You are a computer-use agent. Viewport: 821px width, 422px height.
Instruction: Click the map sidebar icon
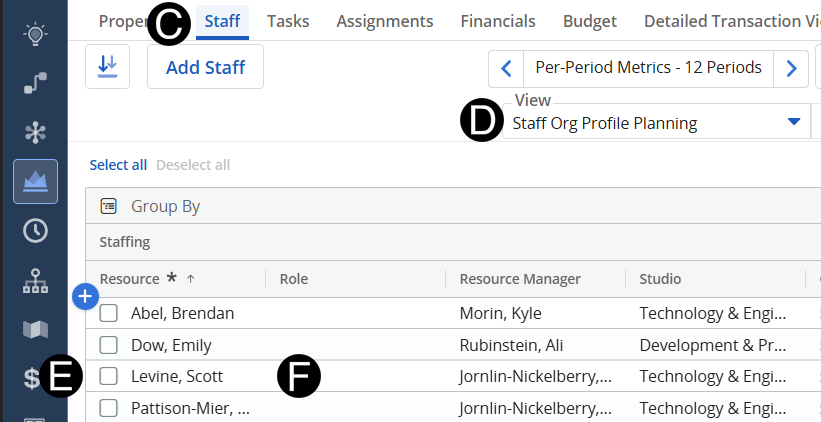[x=35, y=329]
